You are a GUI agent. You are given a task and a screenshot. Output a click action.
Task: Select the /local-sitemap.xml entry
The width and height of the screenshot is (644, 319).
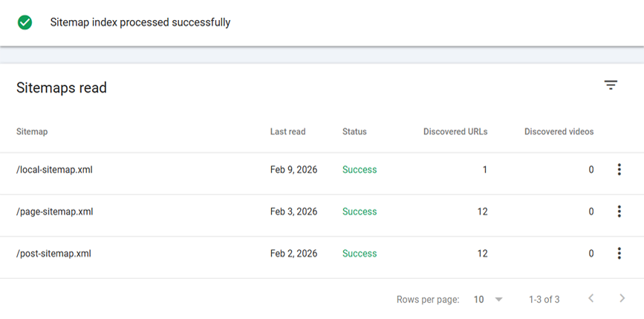tap(54, 170)
